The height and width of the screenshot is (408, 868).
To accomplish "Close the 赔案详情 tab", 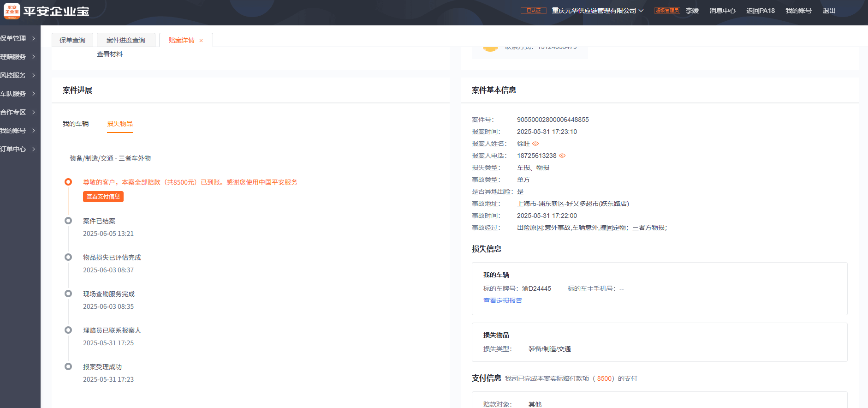I will 201,41.
